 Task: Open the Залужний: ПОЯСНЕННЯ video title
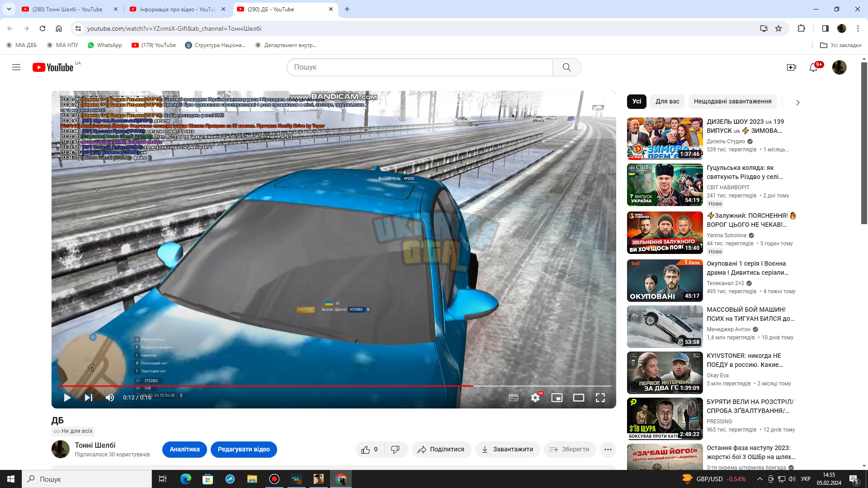pyautogui.click(x=751, y=221)
